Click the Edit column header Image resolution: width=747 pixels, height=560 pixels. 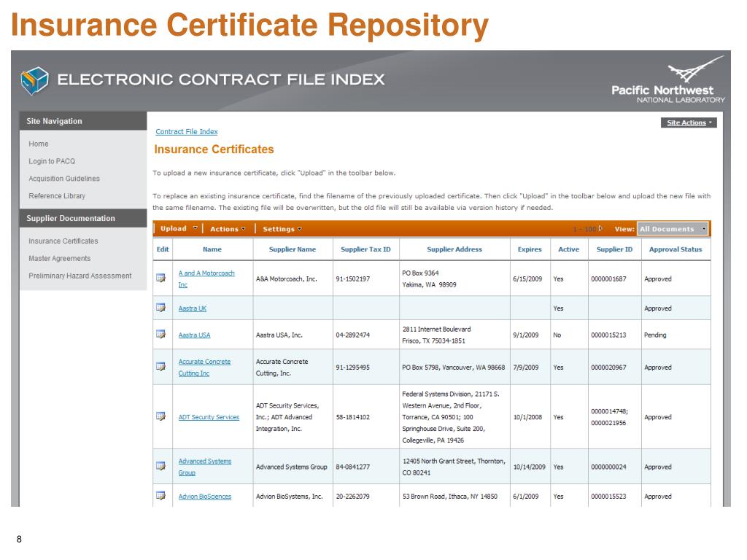click(163, 249)
